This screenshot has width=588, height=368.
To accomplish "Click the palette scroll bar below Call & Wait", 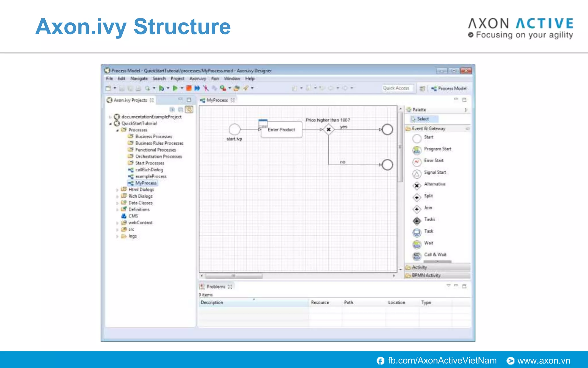I will tap(438, 262).
